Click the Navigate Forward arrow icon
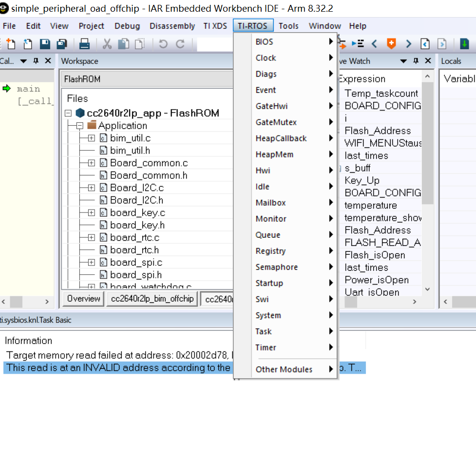Viewport: 476px width, 460px height. pos(409,44)
